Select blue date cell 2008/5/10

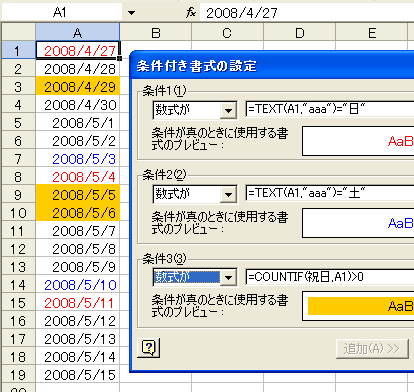coord(77,285)
